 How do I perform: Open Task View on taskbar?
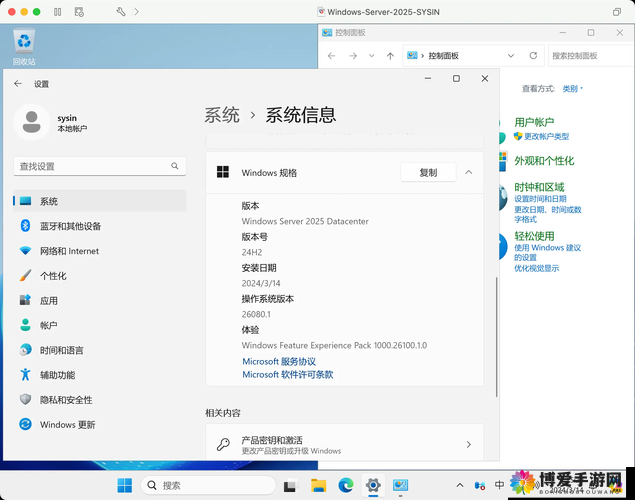coord(290,485)
